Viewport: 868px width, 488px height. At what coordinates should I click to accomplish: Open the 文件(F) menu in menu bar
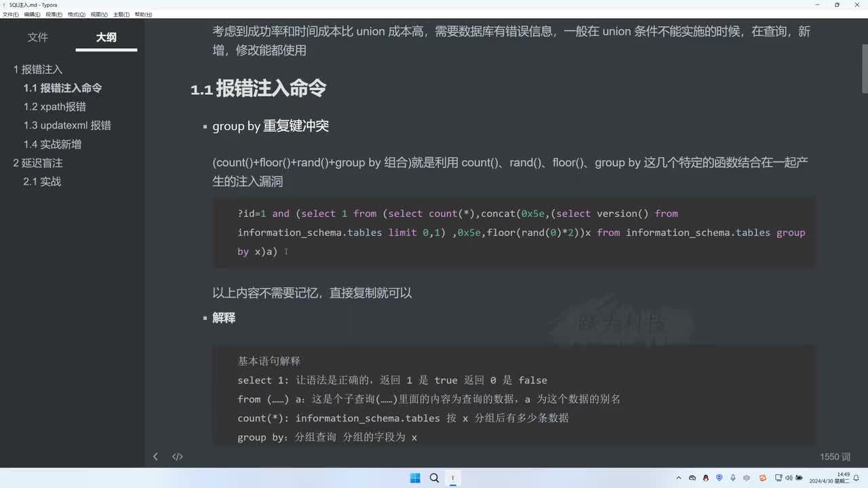[11, 14]
